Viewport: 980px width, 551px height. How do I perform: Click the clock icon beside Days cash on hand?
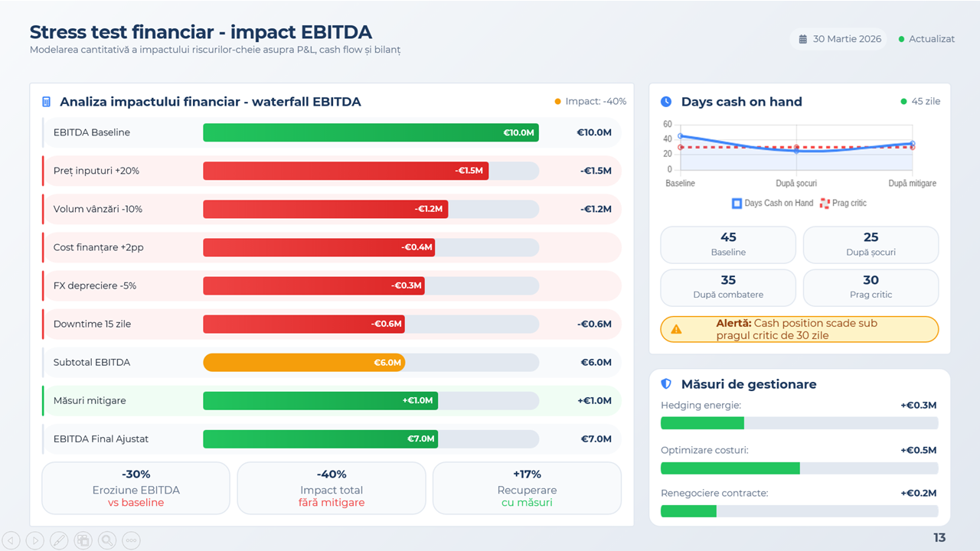coord(666,102)
